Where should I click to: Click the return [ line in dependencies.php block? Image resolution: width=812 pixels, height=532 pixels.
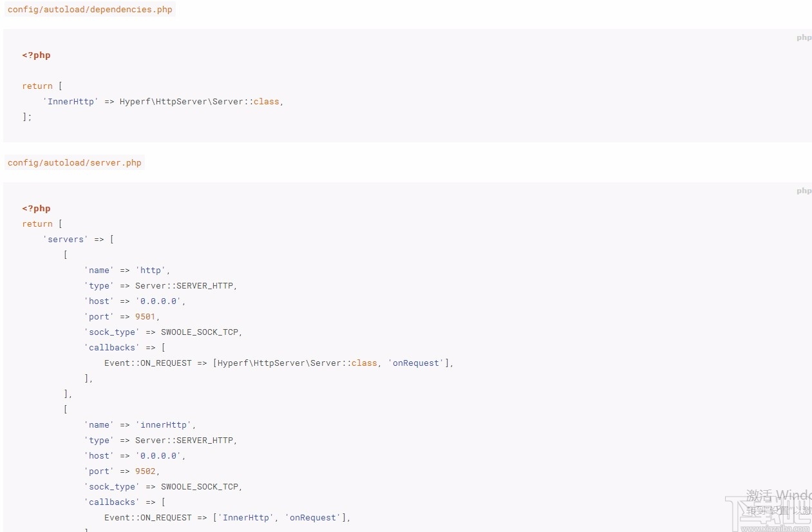click(42, 86)
